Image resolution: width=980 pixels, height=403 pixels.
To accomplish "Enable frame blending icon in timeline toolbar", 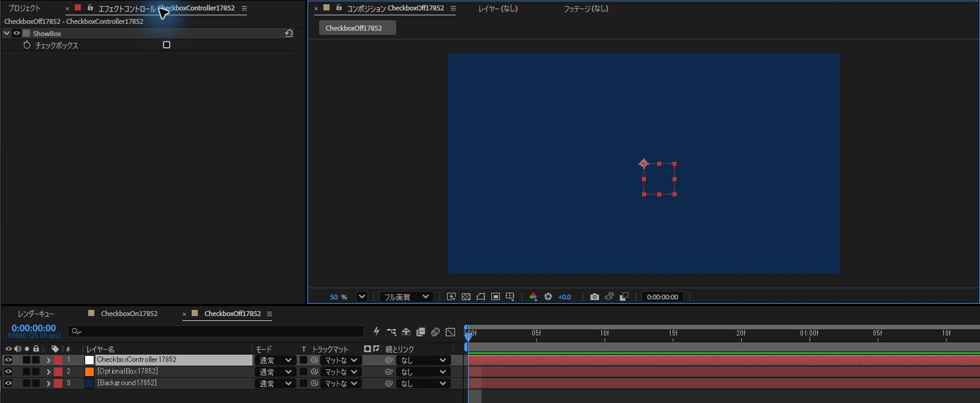I will [421, 332].
